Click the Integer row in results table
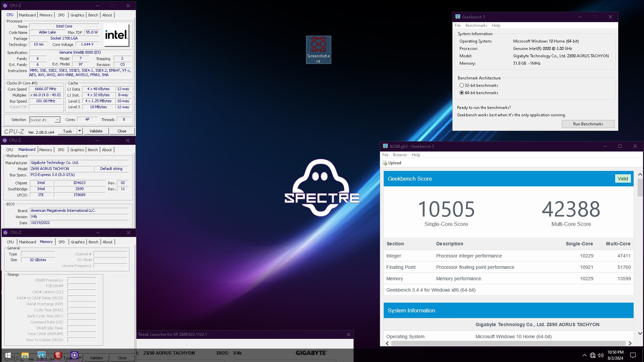Screen dimensions: 644x362 click(x=508, y=256)
